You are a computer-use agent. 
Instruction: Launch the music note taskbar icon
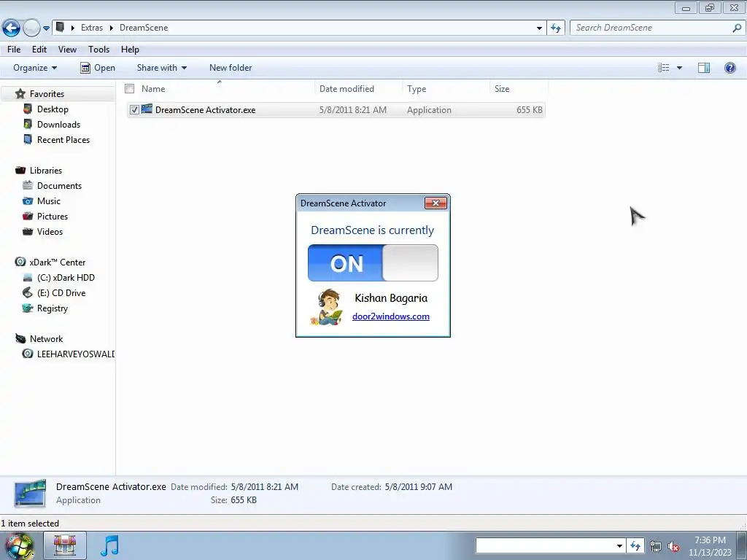point(109,545)
